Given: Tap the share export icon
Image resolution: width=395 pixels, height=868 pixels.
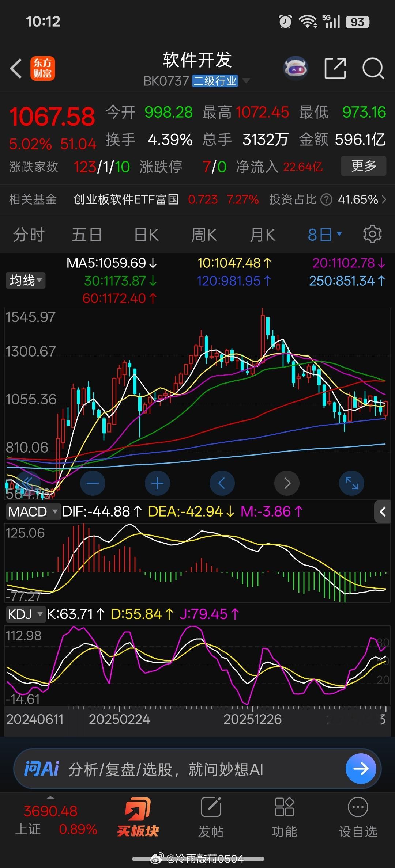Looking at the screenshot, I should [335, 68].
